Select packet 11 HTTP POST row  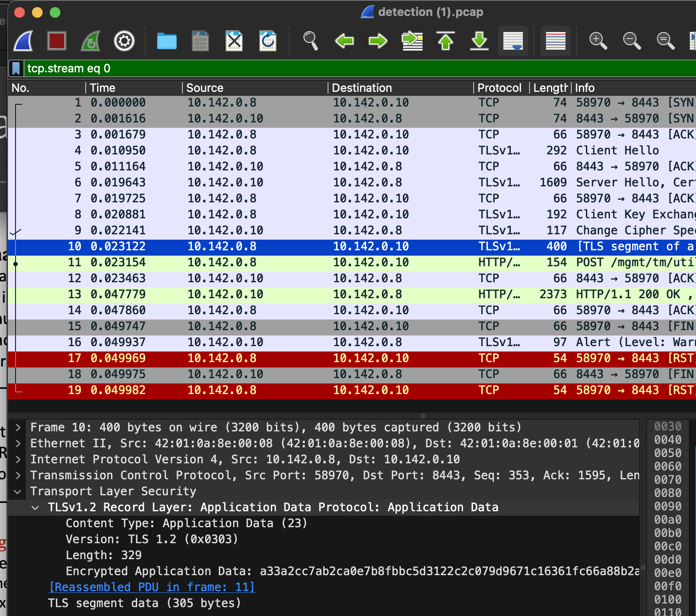tap(352, 262)
